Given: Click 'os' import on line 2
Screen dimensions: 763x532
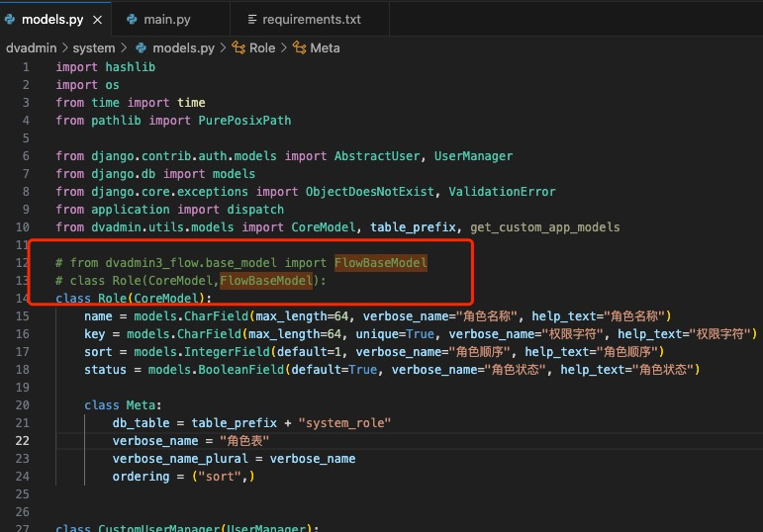Looking at the screenshot, I should [x=113, y=85].
